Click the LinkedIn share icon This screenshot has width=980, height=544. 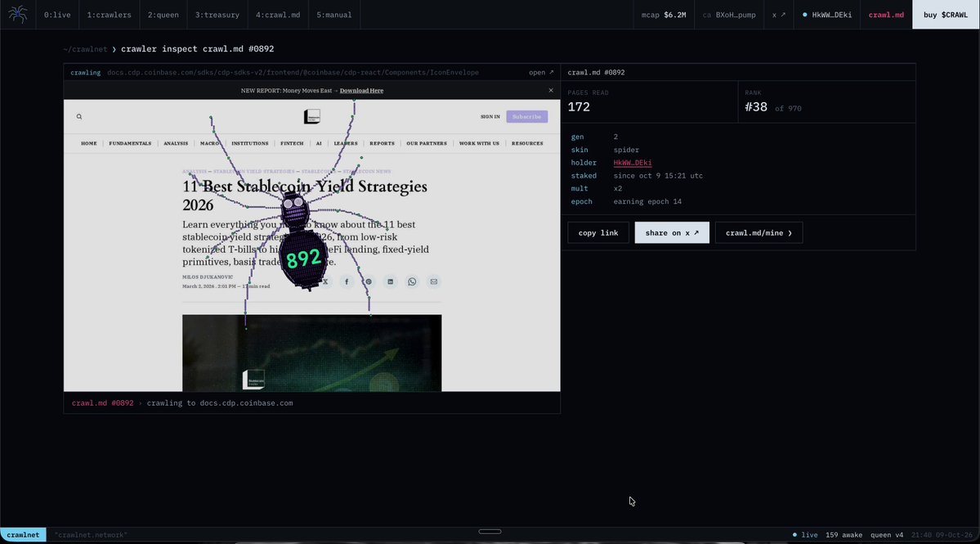[x=390, y=281]
